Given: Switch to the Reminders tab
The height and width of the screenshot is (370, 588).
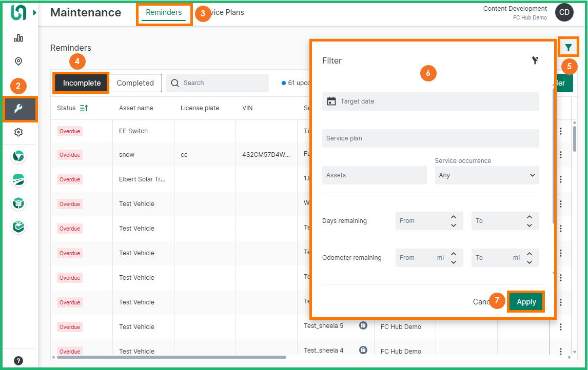Looking at the screenshot, I should point(164,12).
